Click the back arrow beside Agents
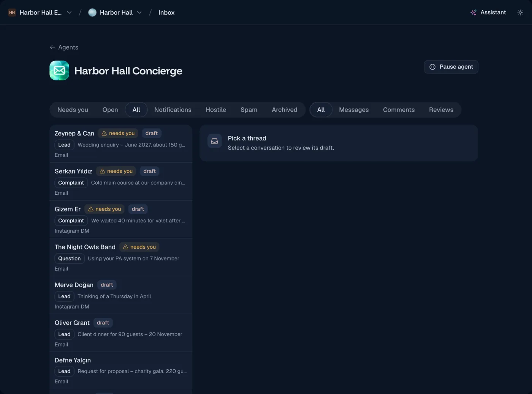 52,47
